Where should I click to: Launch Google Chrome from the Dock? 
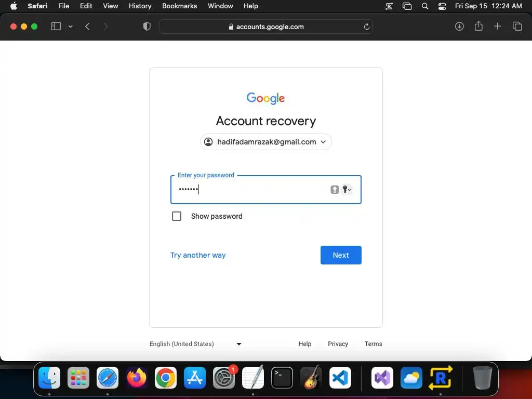coord(166,378)
